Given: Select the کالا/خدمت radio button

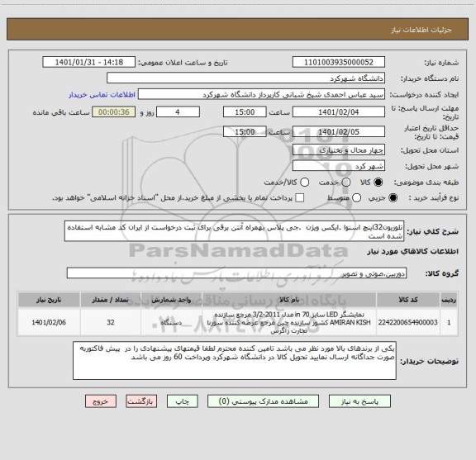Looking at the screenshot, I should coord(304,182).
